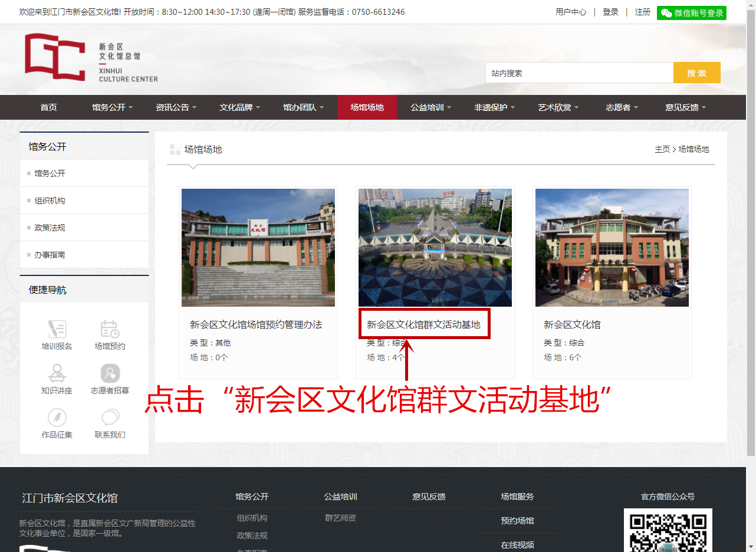Open the 新会区文化馆 building photo (6个场地)

pos(612,248)
